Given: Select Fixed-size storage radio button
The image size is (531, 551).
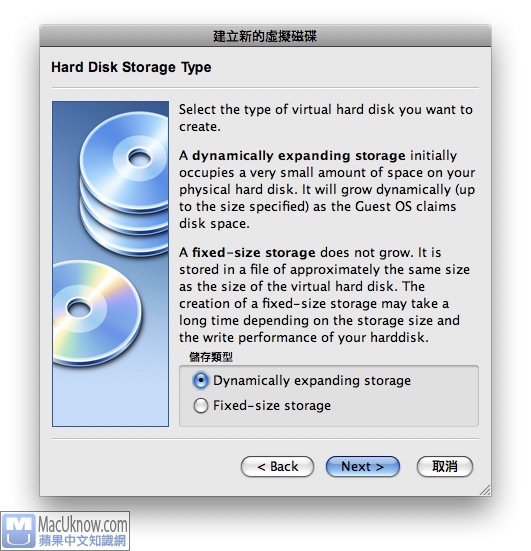Looking at the screenshot, I should [201, 406].
